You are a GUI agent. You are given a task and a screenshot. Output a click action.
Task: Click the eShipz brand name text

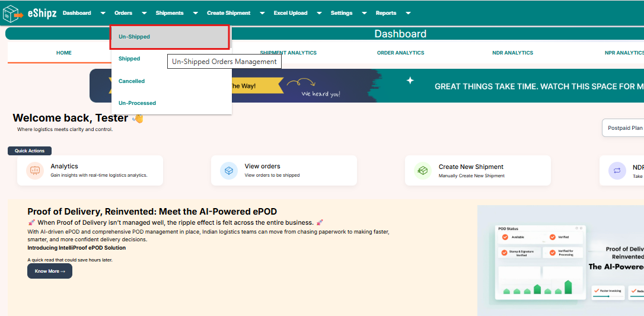click(x=42, y=14)
